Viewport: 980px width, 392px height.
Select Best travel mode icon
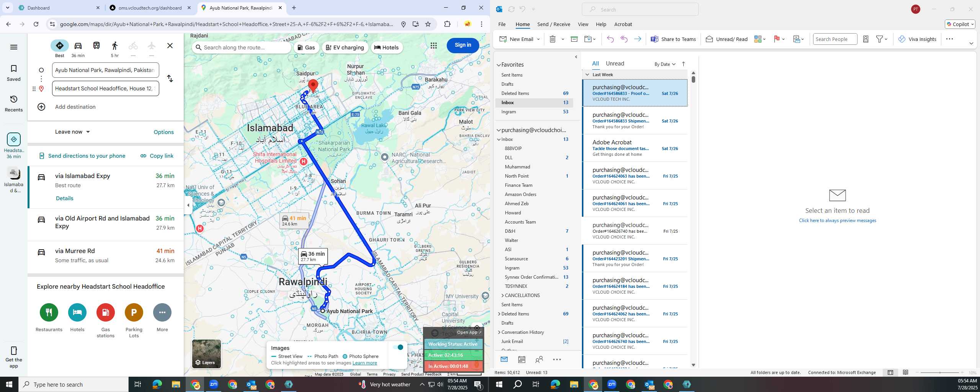[x=60, y=46]
